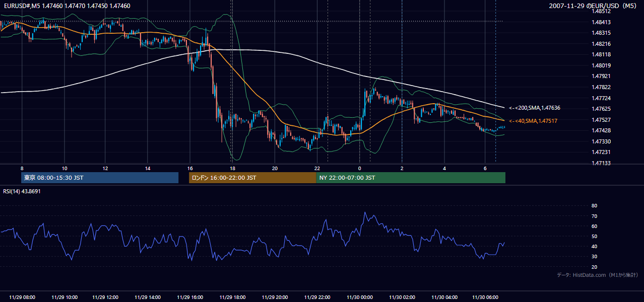Click the RSI(14) 43.8691 indicator label

click(x=22, y=191)
